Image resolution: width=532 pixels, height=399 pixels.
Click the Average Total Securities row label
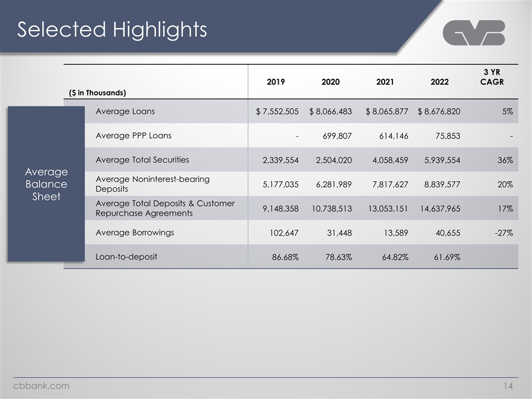pyautogui.click(x=142, y=160)
